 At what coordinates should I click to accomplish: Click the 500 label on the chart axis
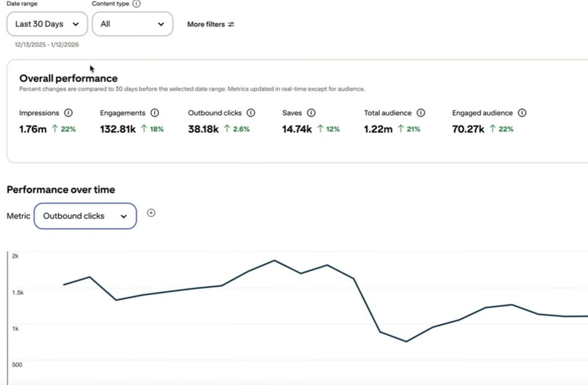[17, 365]
